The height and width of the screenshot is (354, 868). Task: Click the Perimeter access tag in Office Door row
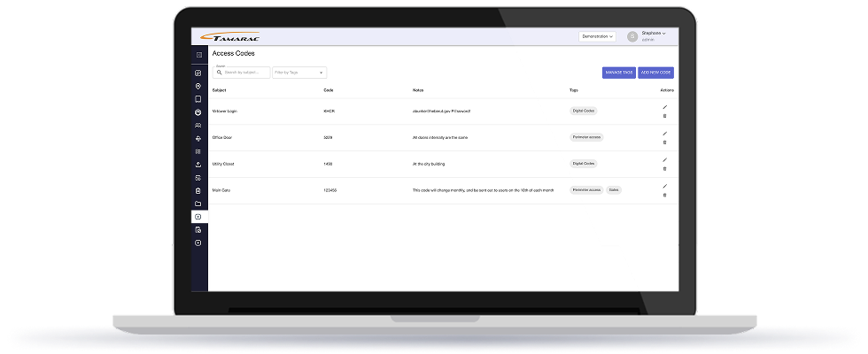click(586, 137)
